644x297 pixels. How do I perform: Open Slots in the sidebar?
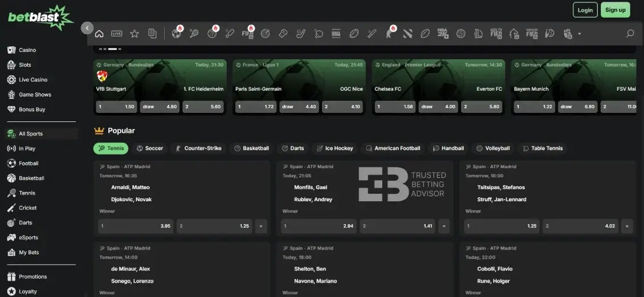click(25, 65)
